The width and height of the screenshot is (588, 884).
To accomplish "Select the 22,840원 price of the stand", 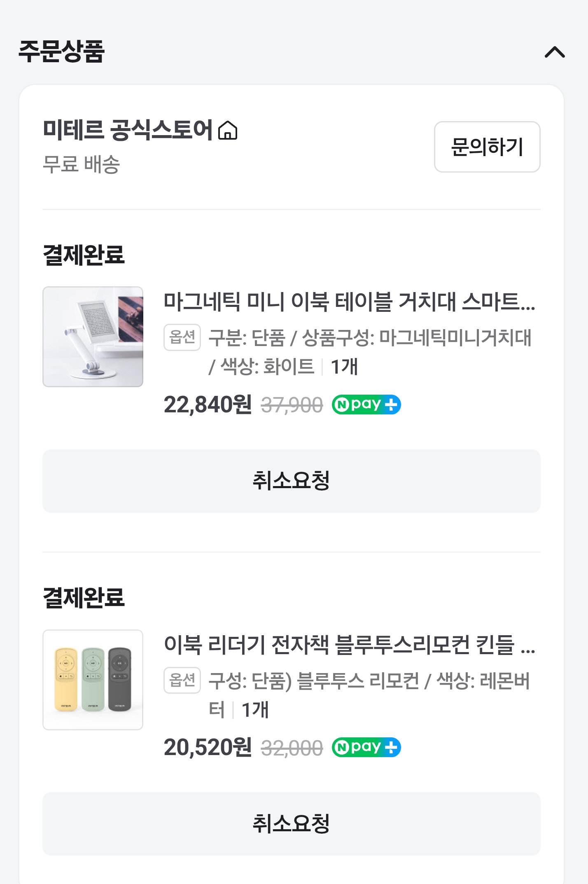I will pyautogui.click(x=208, y=405).
